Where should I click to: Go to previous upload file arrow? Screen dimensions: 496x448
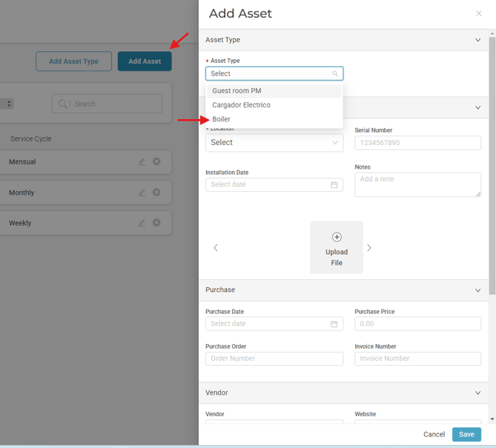pyautogui.click(x=216, y=247)
